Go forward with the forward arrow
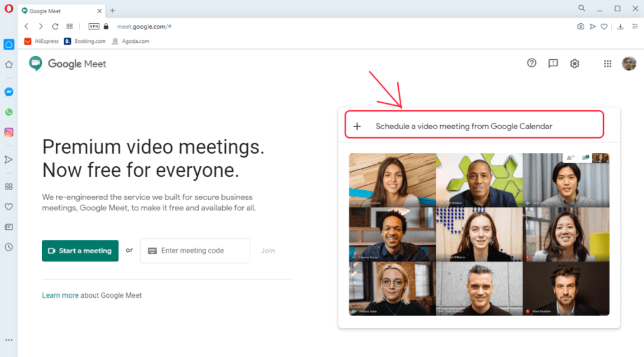The height and width of the screenshot is (357, 644). pos(41,26)
